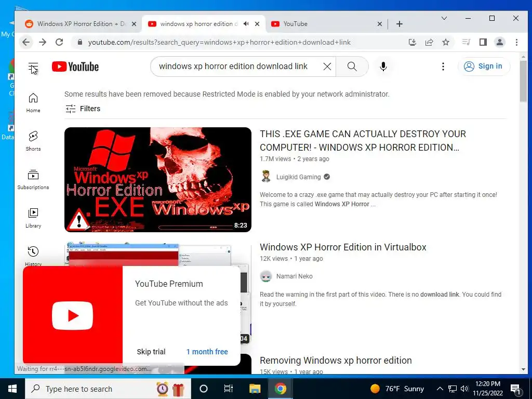The width and height of the screenshot is (532, 399).
Task: Expand Chrome tab search chevron
Action: click(x=444, y=18)
